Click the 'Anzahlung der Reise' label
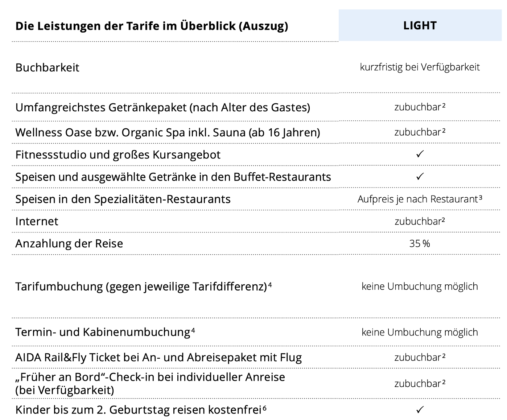507x420 pixels. (x=69, y=244)
